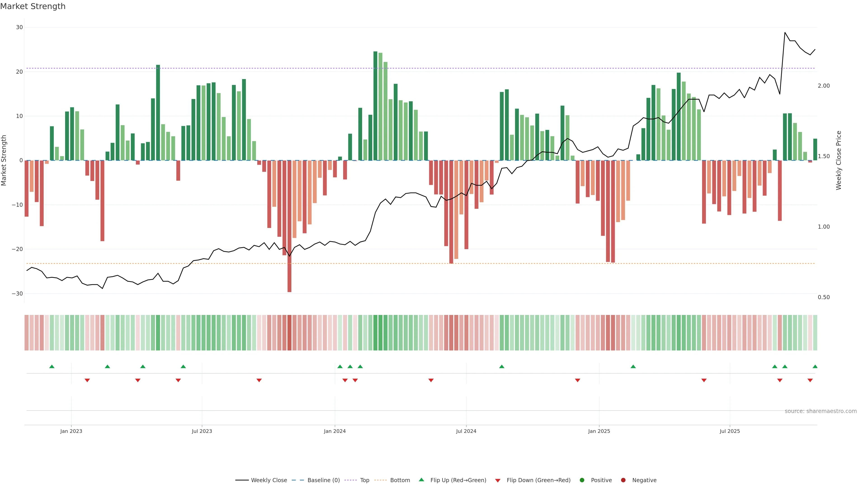The width and height of the screenshot is (868, 488).
Task: Click green Flip Up triangle in legend
Action: pos(421,480)
